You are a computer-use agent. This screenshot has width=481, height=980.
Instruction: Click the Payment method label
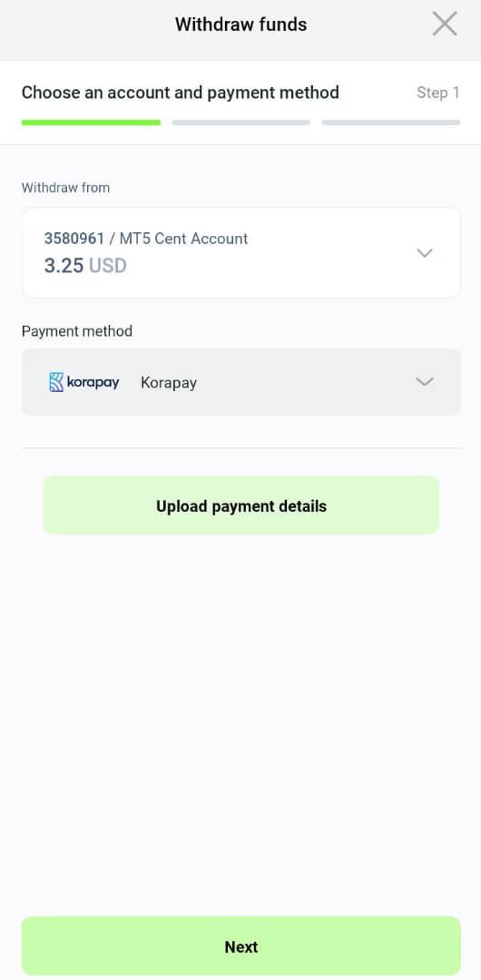click(77, 331)
